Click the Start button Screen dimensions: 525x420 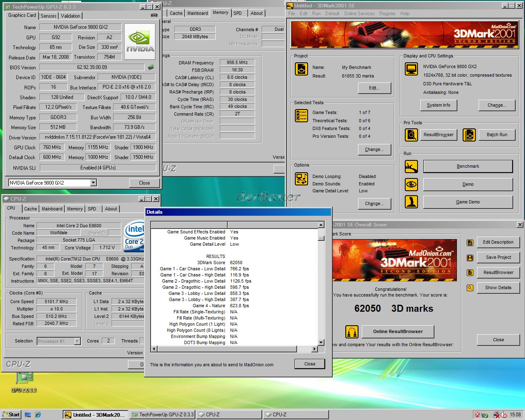click(x=11, y=415)
